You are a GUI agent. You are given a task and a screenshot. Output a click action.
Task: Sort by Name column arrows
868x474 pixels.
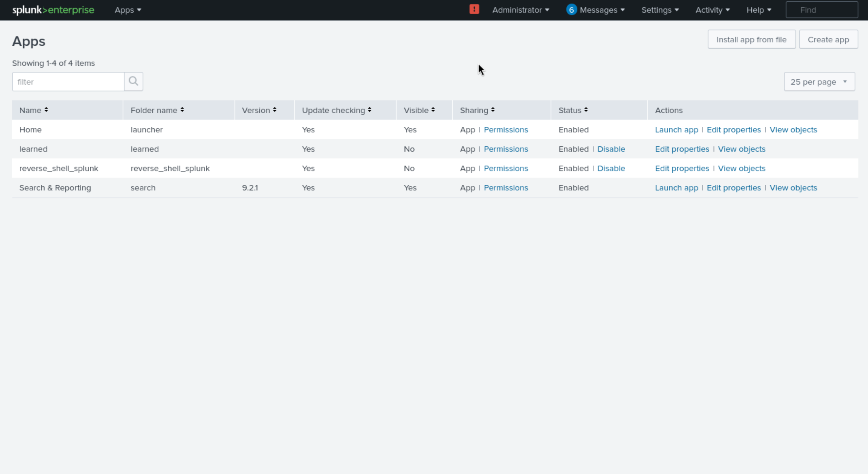pos(46,110)
